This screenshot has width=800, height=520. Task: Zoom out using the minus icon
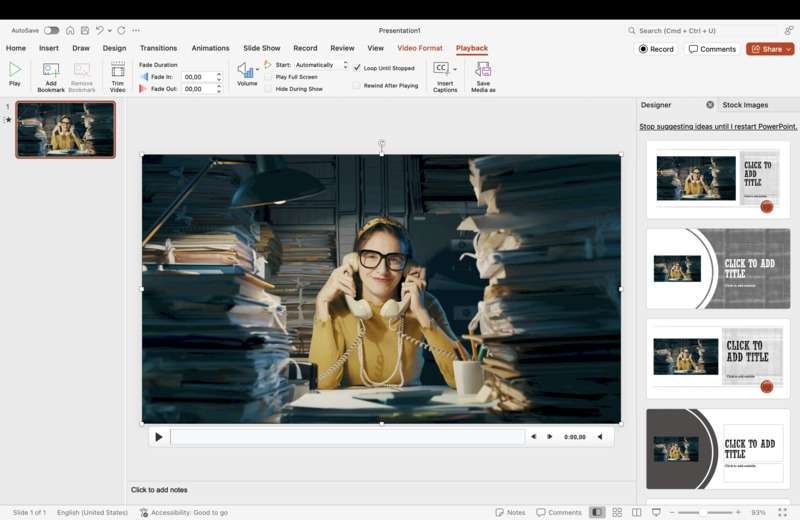click(x=672, y=512)
